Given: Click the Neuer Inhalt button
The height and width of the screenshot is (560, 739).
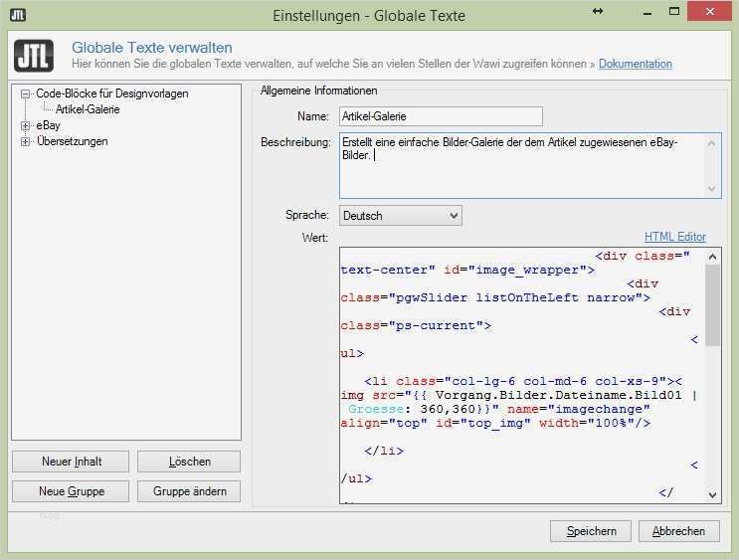Looking at the screenshot, I should click(x=72, y=462).
